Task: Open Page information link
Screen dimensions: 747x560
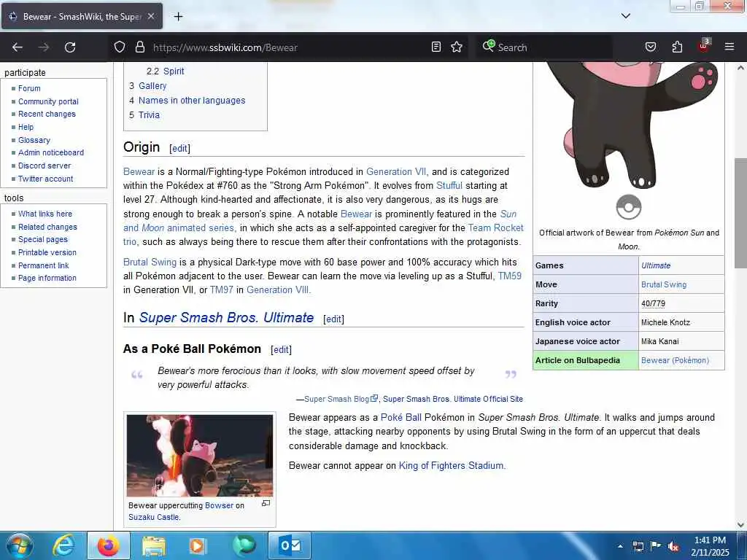Action: point(47,278)
